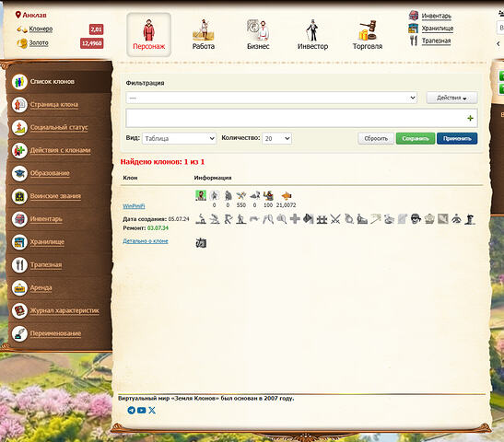Expand the Действия actions menu
Viewport: 504px width, 442px height.
click(451, 98)
